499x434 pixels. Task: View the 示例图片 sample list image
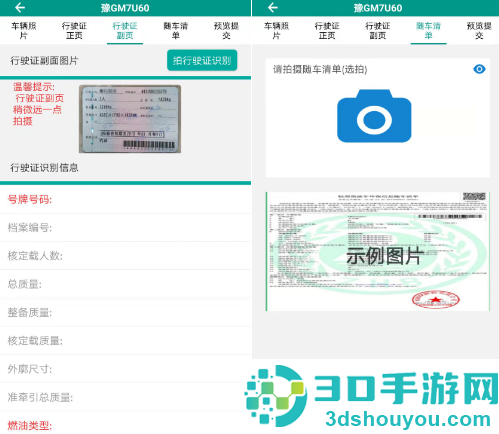pyautogui.click(x=378, y=252)
